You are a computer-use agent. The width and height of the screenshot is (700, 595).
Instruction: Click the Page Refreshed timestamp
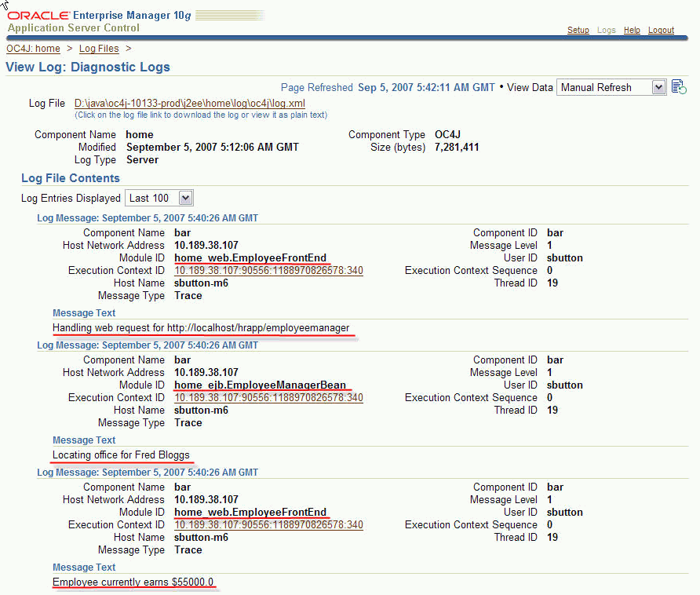pyautogui.click(x=426, y=88)
